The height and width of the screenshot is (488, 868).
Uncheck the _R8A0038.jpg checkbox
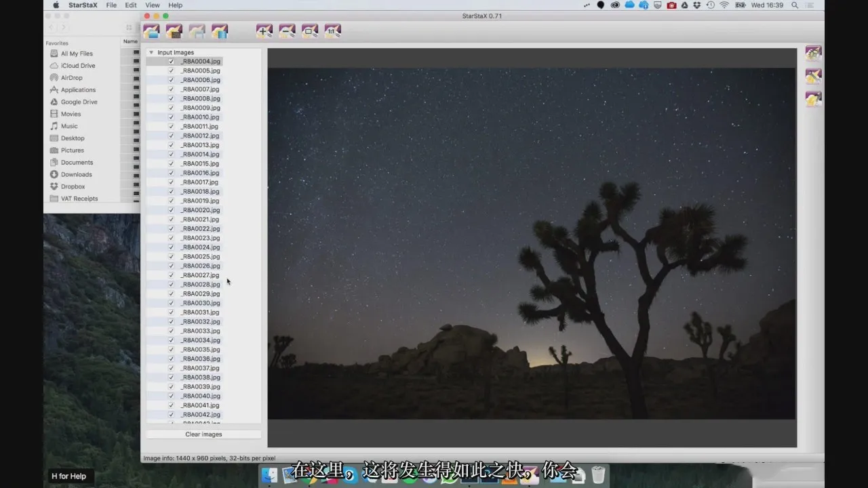click(x=171, y=378)
